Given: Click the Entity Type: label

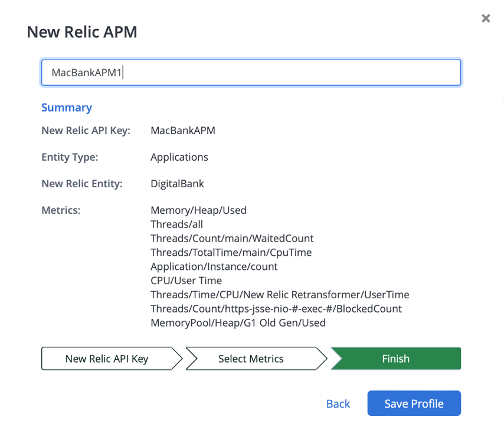Looking at the screenshot, I should (70, 157).
